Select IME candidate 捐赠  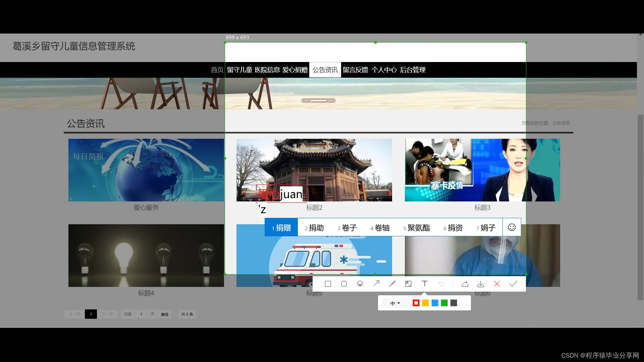[281, 228]
